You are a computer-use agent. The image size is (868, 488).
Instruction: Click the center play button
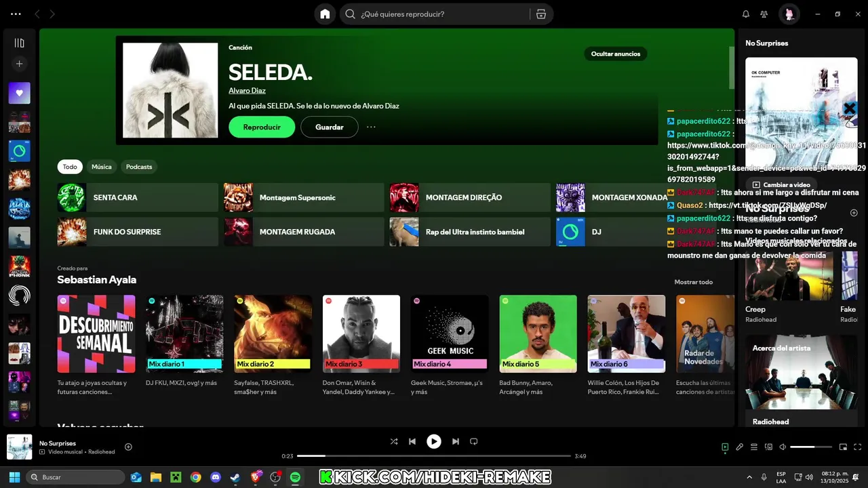tap(434, 441)
